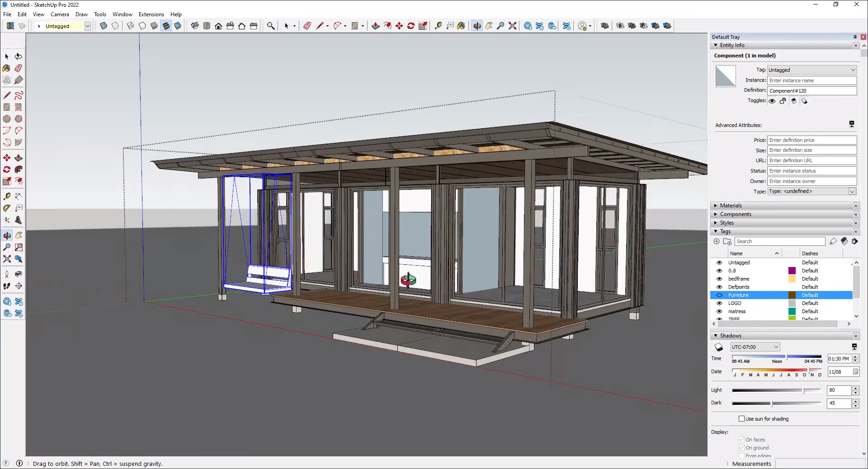This screenshot has width=868, height=469.
Task: Toggle visibility of Untagged tag
Action: pyautogui.click(x=719, y=263)
